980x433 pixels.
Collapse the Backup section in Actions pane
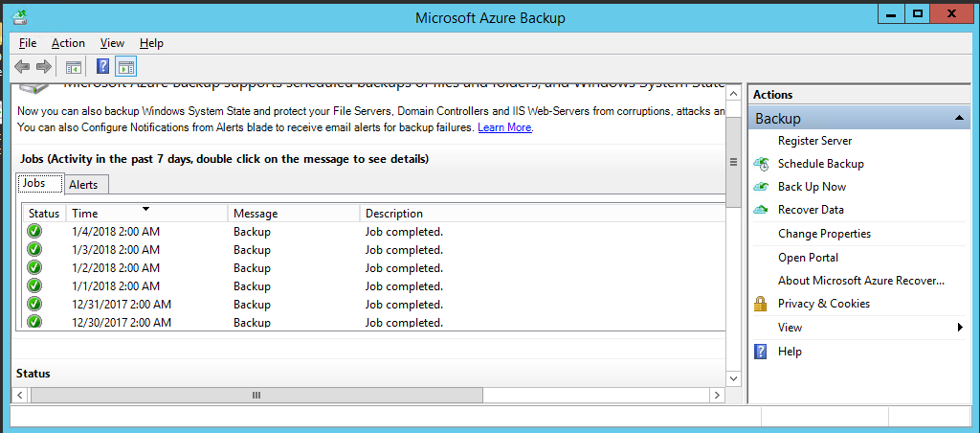pyautogui.click(x=958, y=118)
